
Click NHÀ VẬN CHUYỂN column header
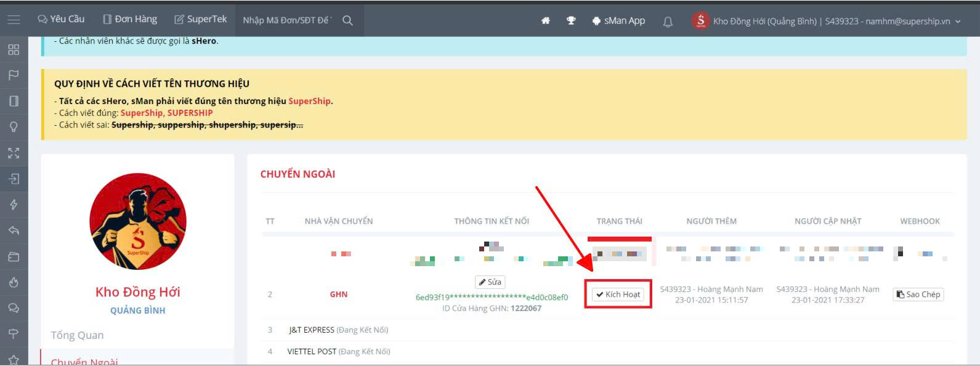(x=339, y=221)
